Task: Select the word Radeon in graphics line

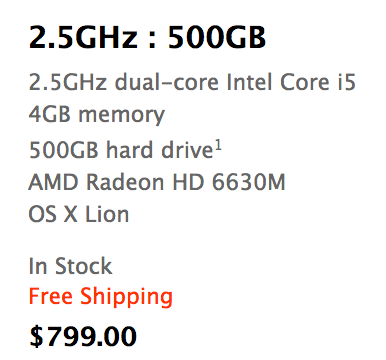Action: click(126, 182)
